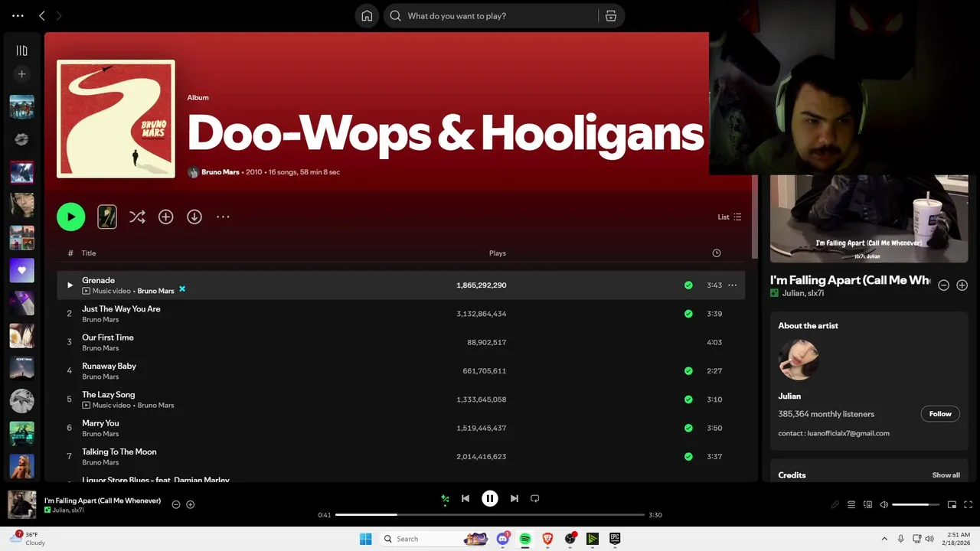Open the play queue
Viewport: 980px width, 551px height.
pos(851,504)
